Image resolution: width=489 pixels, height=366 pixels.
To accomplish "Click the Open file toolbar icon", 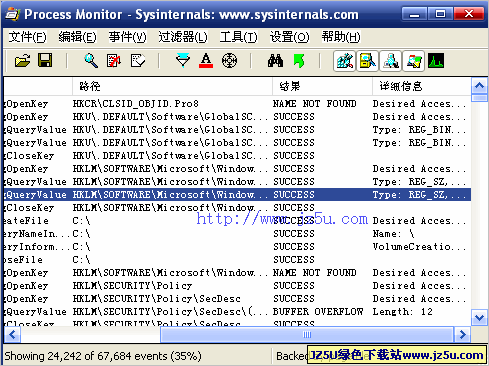I will pos(22,61).
